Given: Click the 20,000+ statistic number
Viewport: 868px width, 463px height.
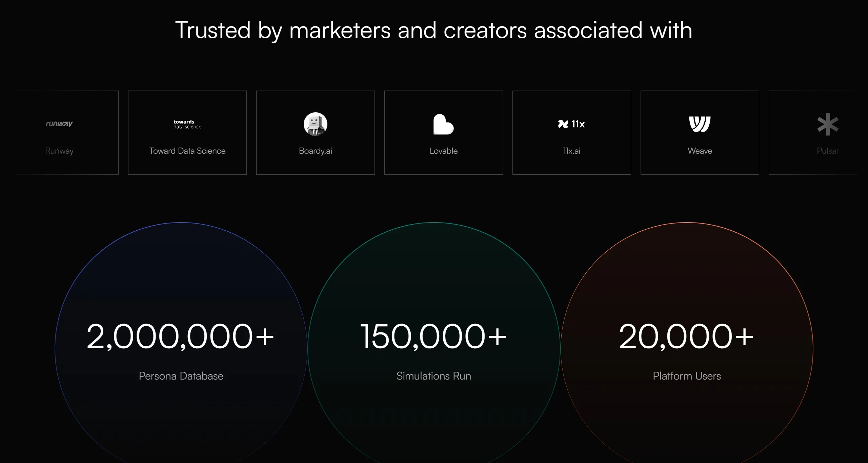Looking at the screenshot, I should tap(686, 336).
